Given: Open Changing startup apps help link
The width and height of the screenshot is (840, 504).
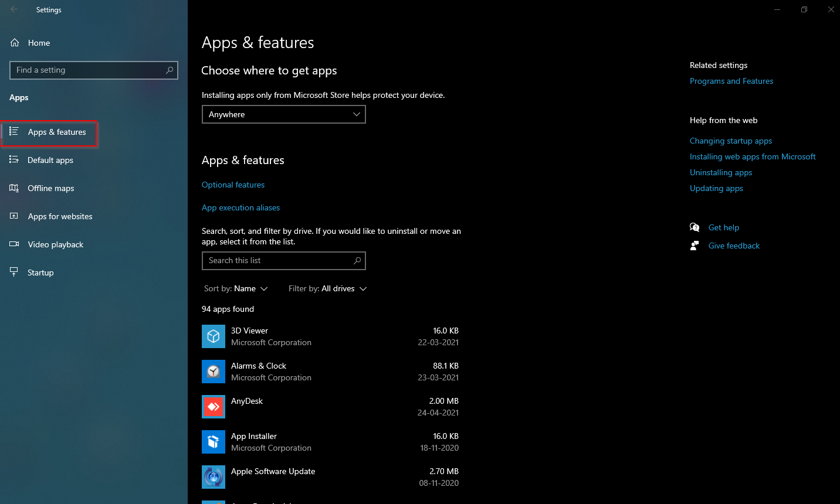Looking at the screenshot, I should coord(731,141).
